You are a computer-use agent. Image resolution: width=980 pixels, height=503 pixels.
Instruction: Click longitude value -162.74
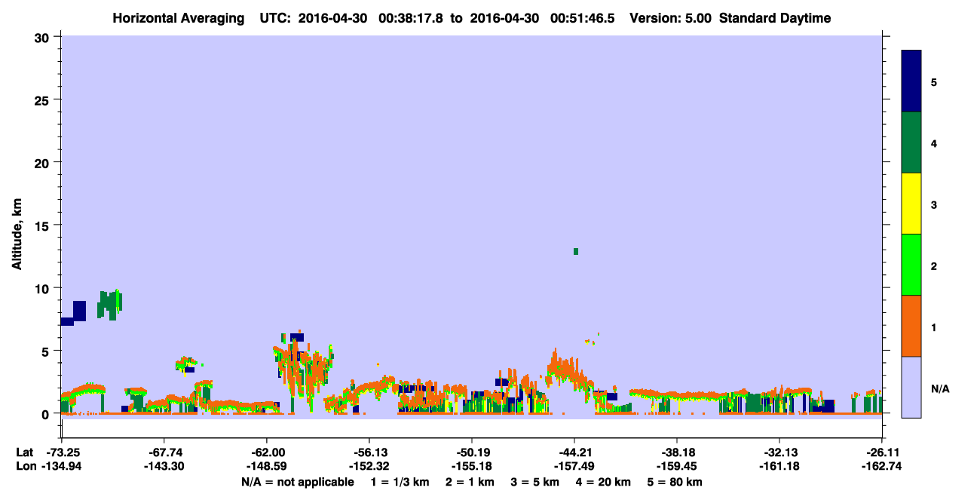(882, 465)
